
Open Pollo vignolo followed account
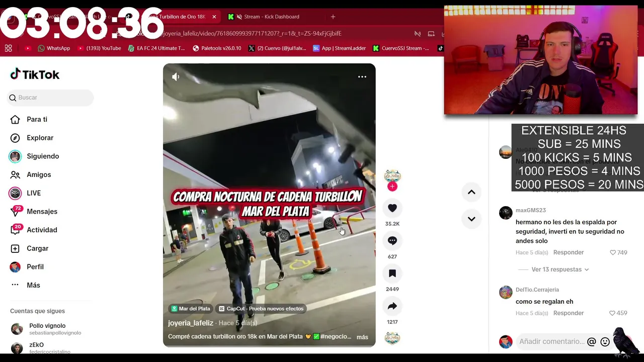click(46, 329)
